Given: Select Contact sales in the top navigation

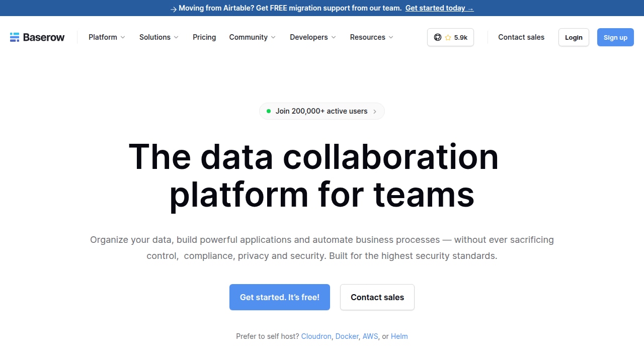Looking at the screenshot, I should [x=521, y=37].
